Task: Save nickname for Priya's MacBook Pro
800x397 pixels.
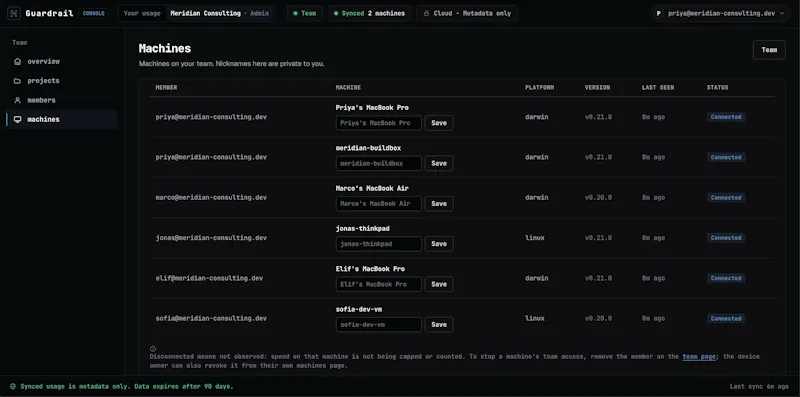Action: coord(439,123)
